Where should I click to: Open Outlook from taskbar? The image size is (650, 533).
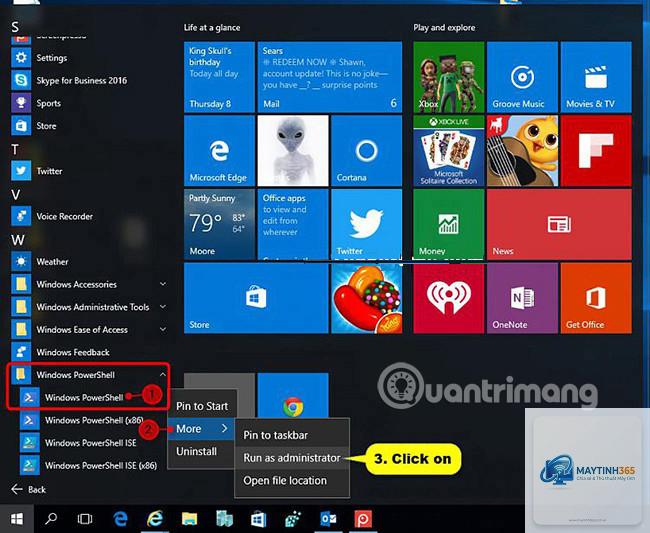pos(328,519)
